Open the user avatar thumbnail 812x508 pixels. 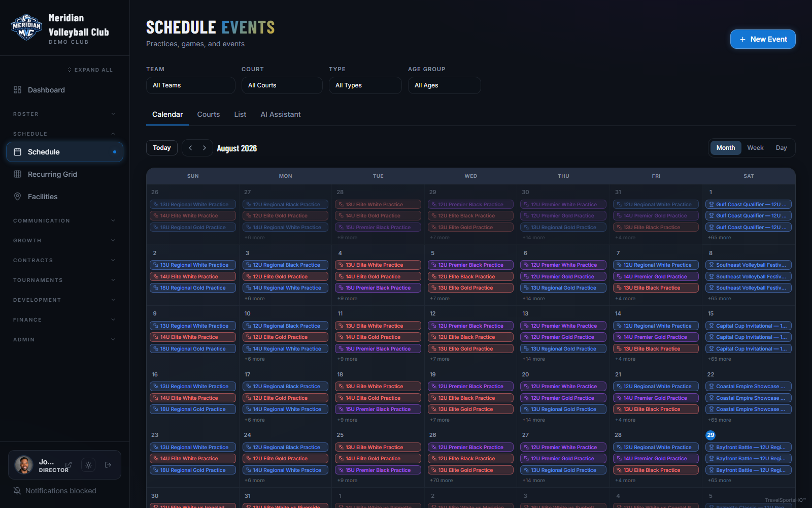(24, 465)
